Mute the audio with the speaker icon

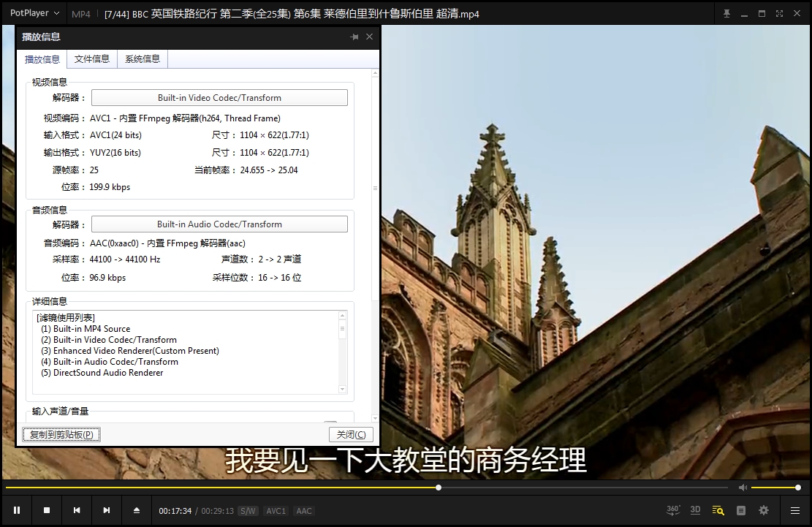click(743, 487)
